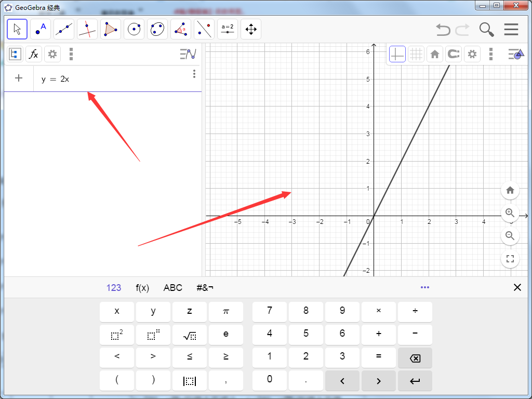This screenshot has width=532, height=399.
Task: Switch to the ABC keyboard tab
Action: pyautogui.click(x=172, y=287)
